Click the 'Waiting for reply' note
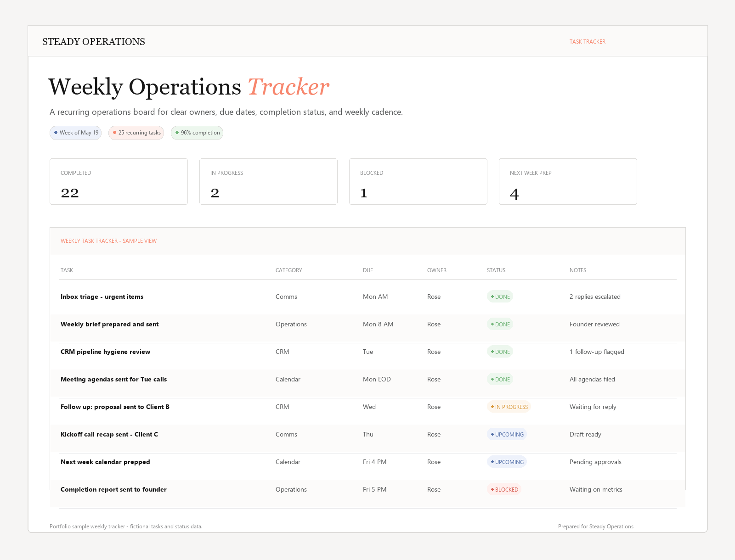This screenshot has height=560, width=735. click(593, 407)
